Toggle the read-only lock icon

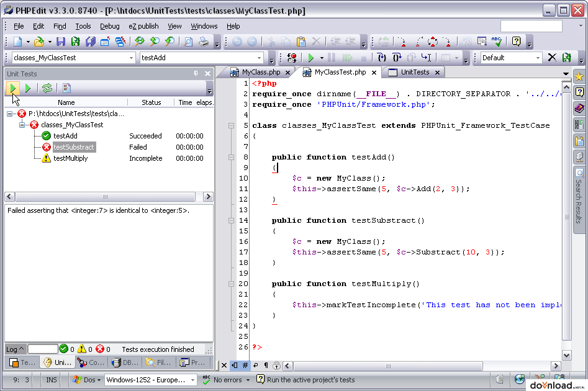click(x=276, y=365)
